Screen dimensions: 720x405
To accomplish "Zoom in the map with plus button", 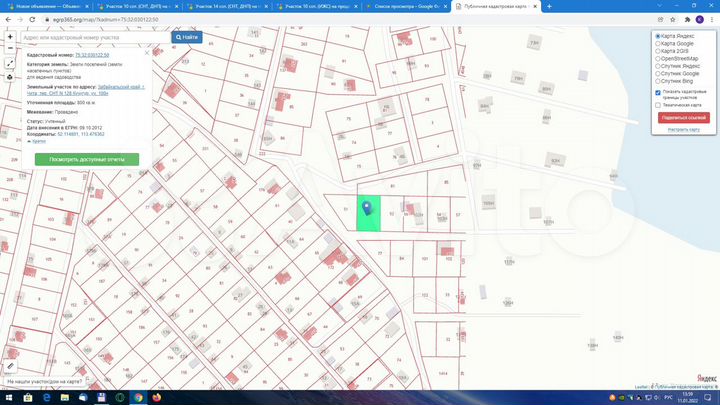I will click(10, 37).
